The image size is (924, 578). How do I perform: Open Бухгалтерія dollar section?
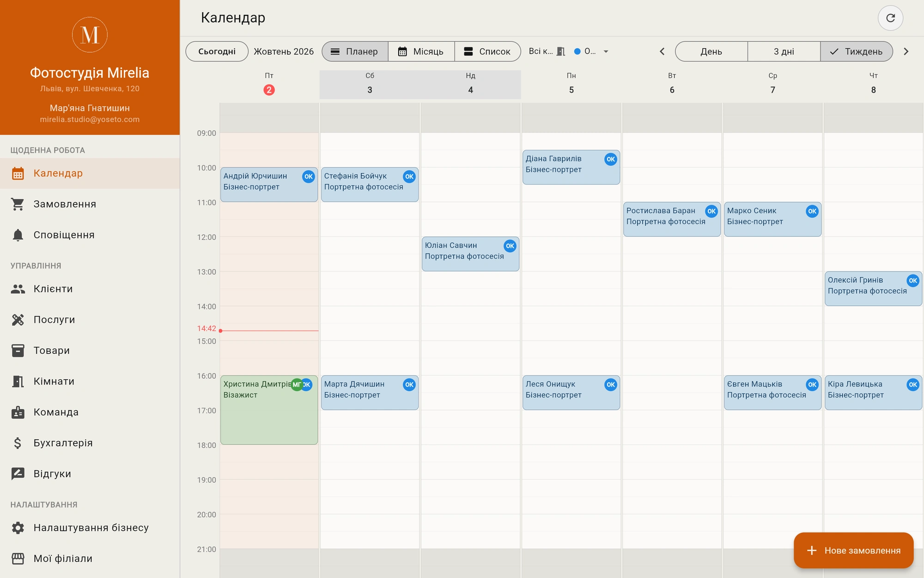point(90,443)
